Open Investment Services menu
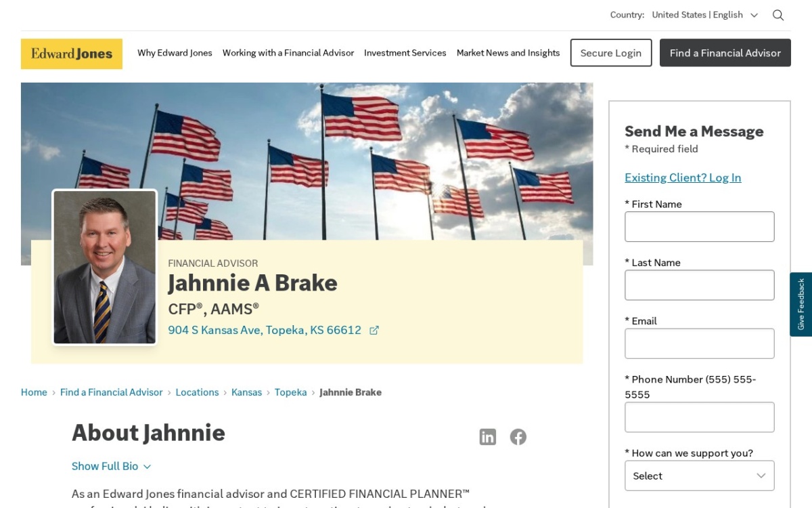The image size is (812, 508). pos(405,53)
